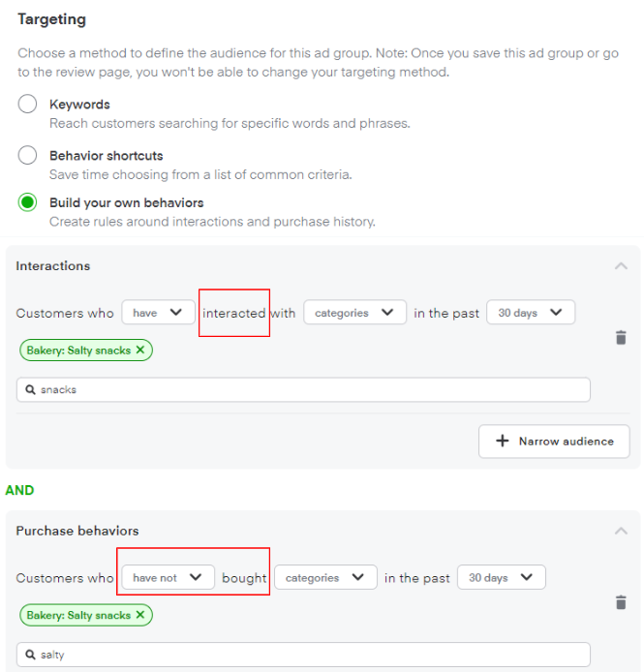
Task: Change Purchase behaviors 30 days dropdown
Action: coord(501,578)
